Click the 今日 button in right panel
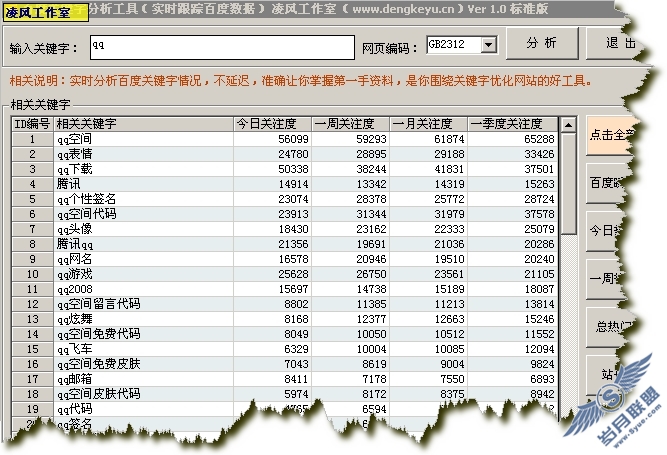Image resolution: width=667 pixels, height=455 pixels. coord(604,230)
